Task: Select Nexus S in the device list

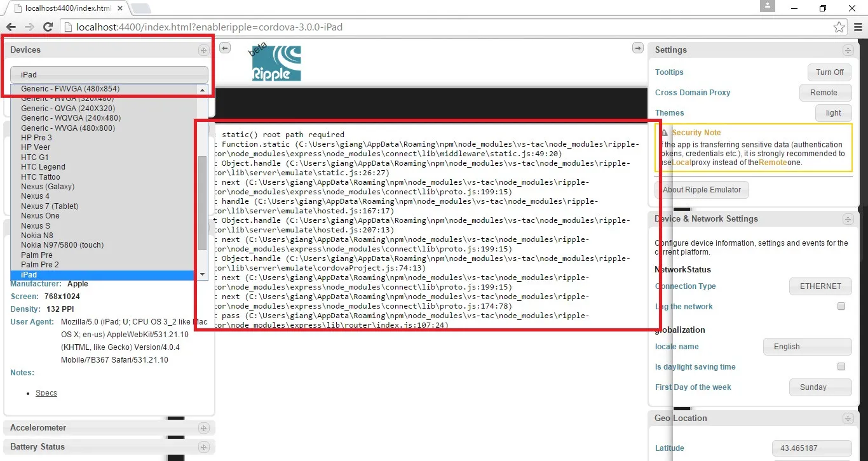Action: [x=104, y=226]
